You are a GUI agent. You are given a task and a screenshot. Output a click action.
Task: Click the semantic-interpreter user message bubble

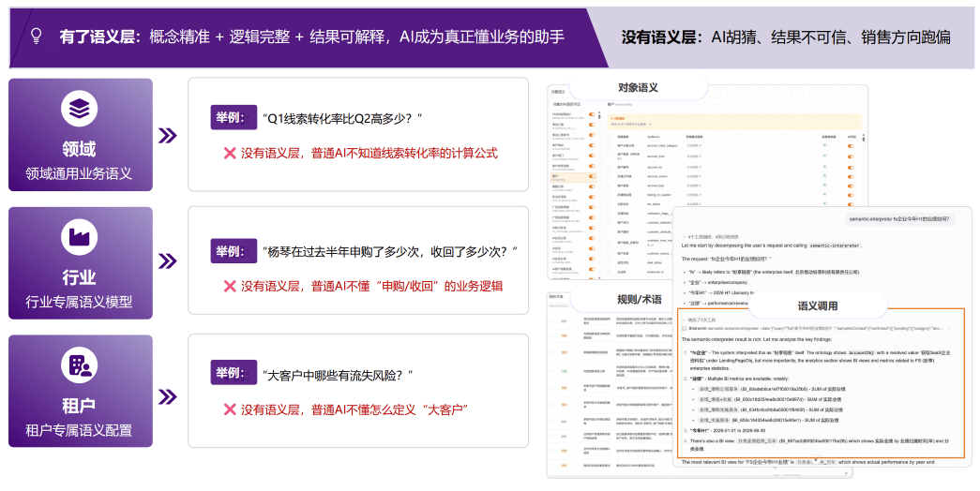(899, 218)
